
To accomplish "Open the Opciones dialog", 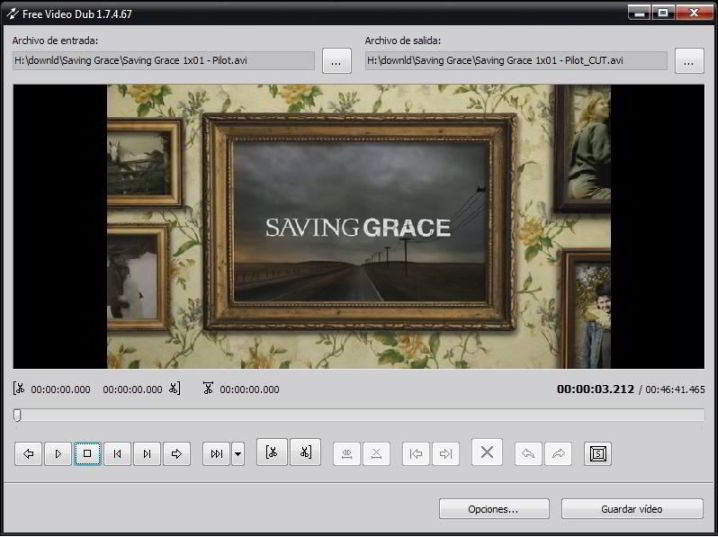I will pos(494,509).
